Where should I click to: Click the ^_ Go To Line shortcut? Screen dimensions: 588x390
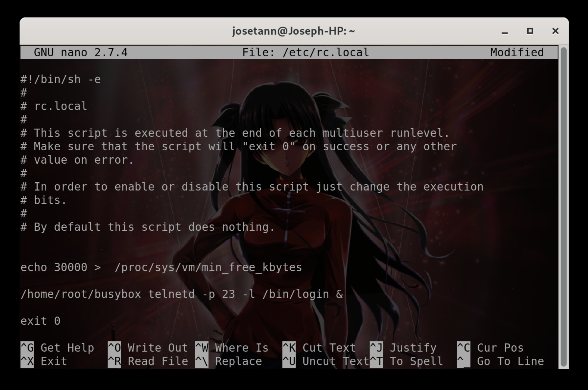(x=500, y=361)
